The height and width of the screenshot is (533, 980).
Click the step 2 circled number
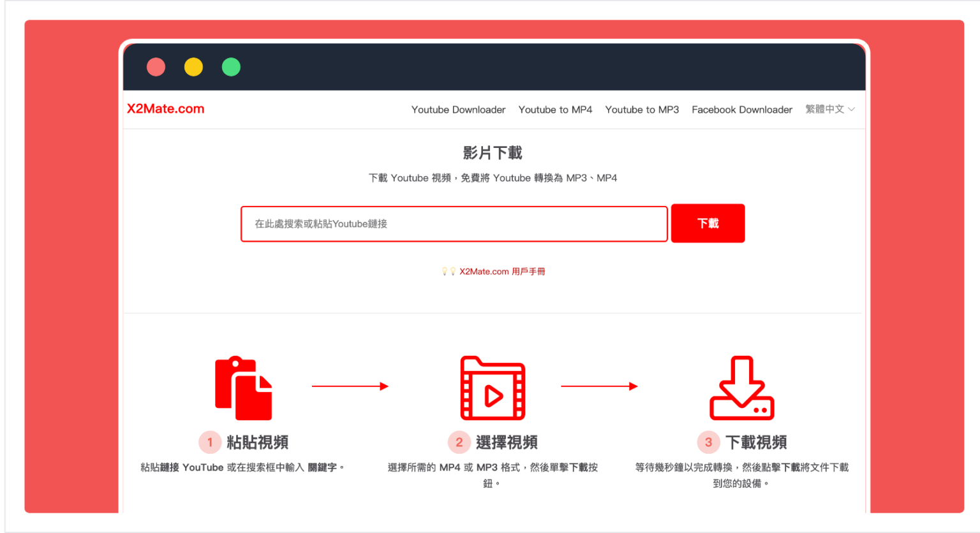click(x=459, y=442)
